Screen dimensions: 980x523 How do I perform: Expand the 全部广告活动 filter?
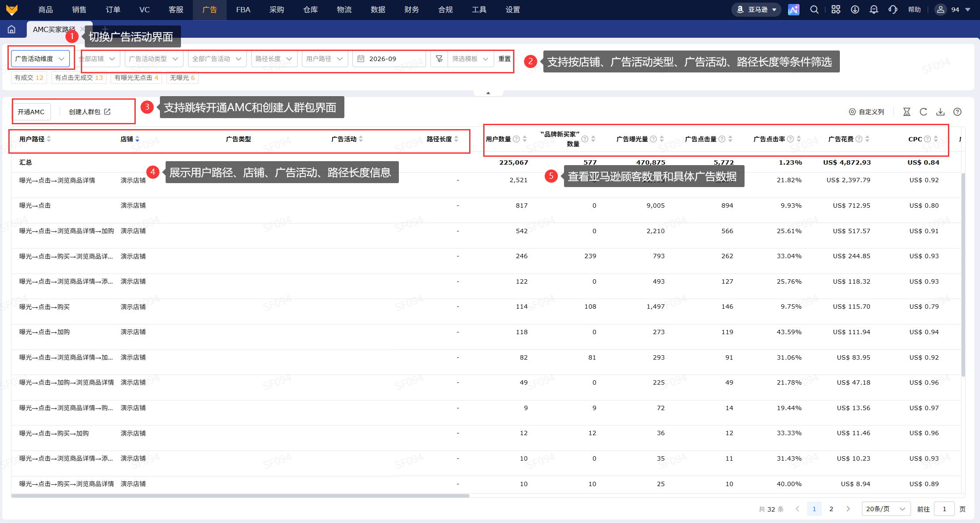(217, 59)
